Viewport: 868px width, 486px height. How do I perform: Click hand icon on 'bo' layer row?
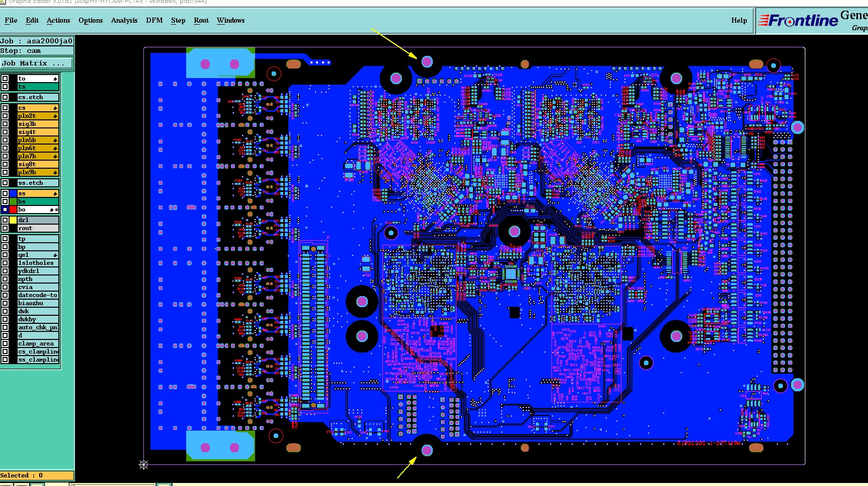51,210
